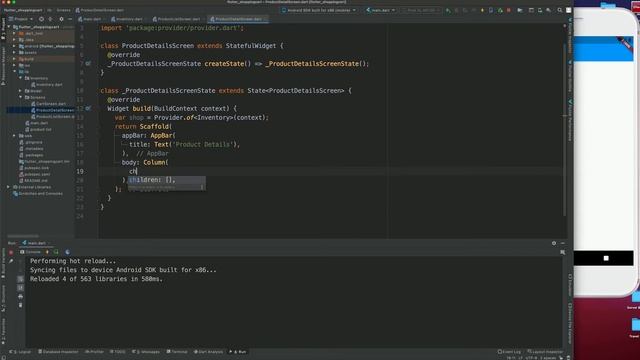Expand the android folder arrow
The width and height of the screenshot is (640, 360).
point(15,46)
